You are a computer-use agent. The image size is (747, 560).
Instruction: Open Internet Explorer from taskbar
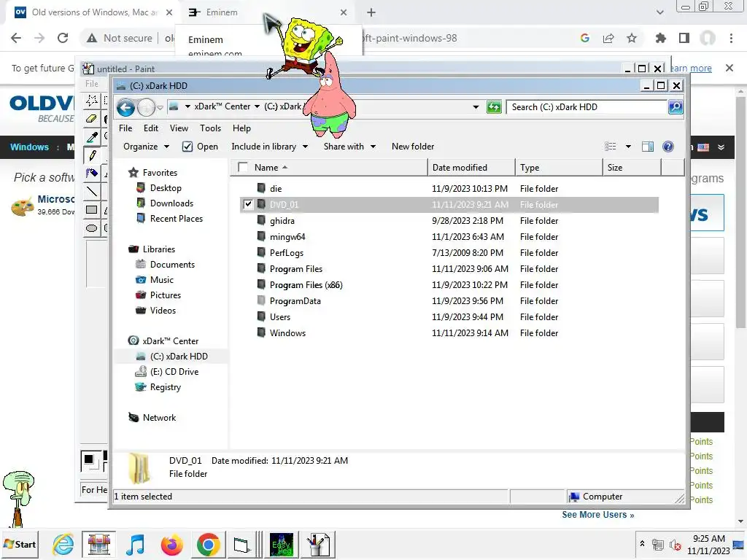[63, 544]
